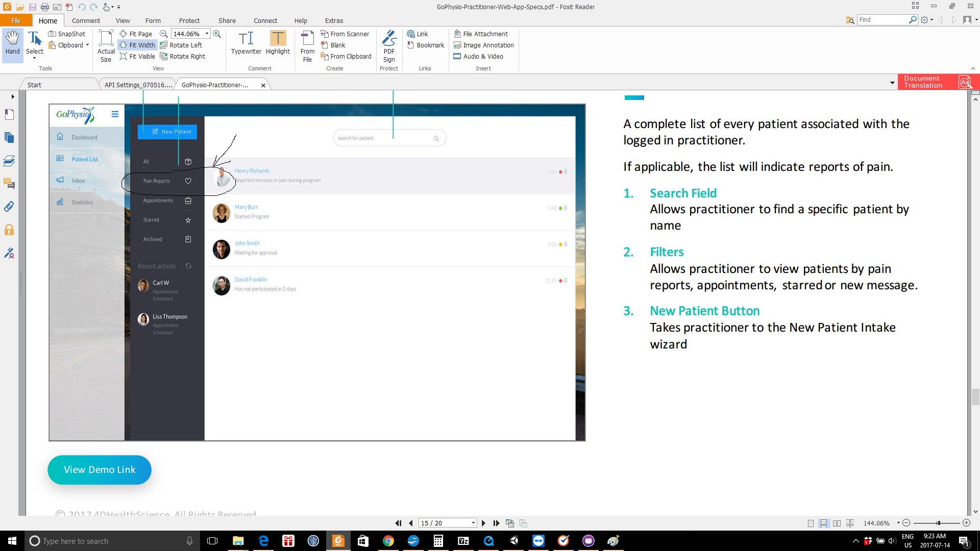The height and width of the screenshot is (551, 980).
Task: Select Fit Page view
Action: 136,34
